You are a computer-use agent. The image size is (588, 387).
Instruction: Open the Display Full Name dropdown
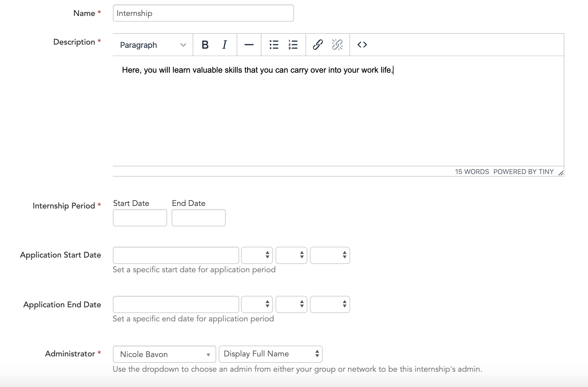coord(271,354)
